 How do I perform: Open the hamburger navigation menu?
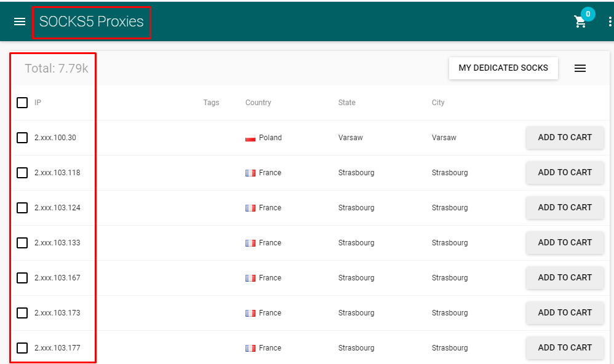[x=20, y=22]
